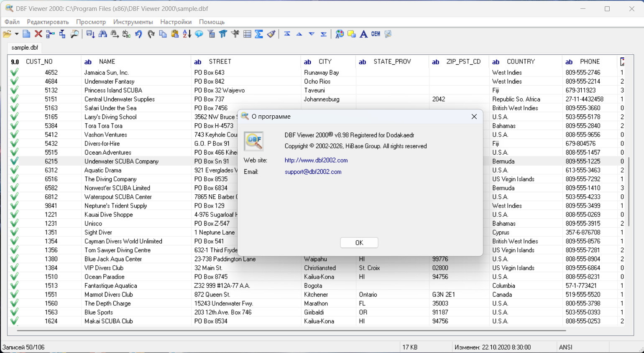
Task: Expand the open file dropdown arrow
Action: [16, 34]
